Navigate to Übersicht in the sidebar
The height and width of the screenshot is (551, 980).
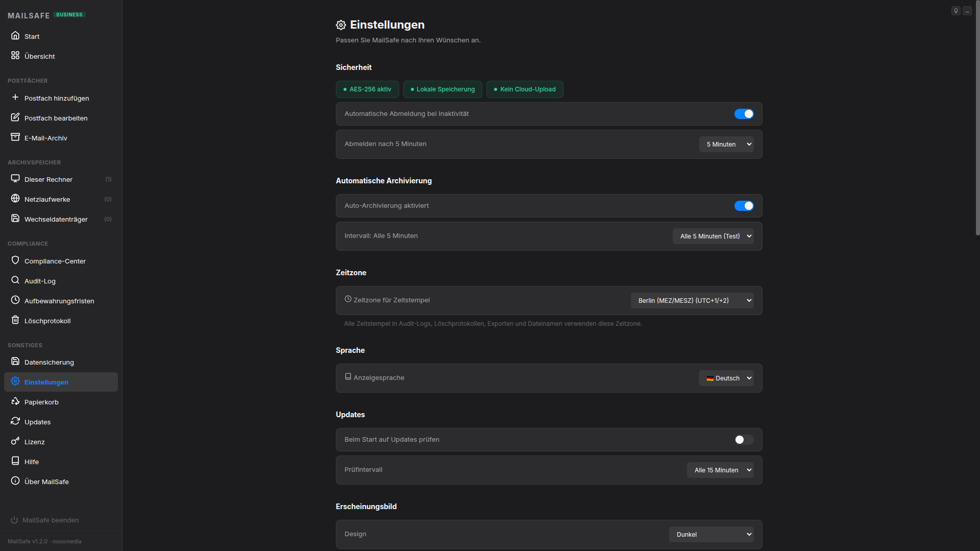coord(39,56)
